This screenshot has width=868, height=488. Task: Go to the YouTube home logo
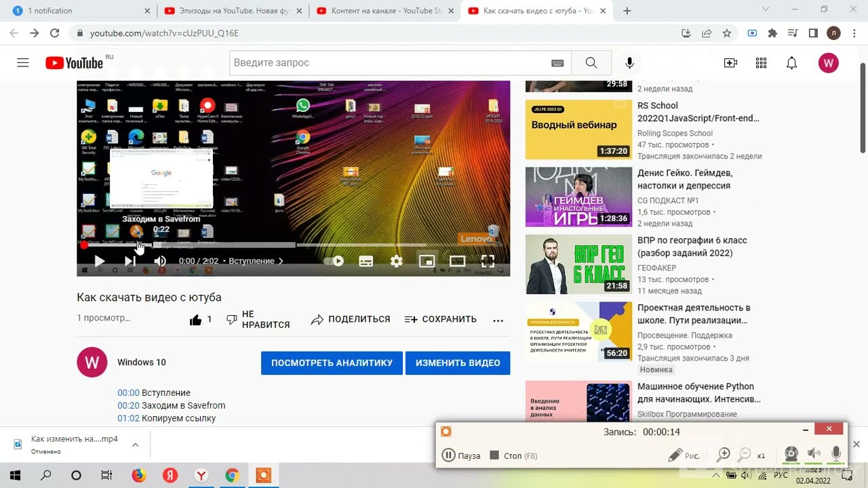75,62
